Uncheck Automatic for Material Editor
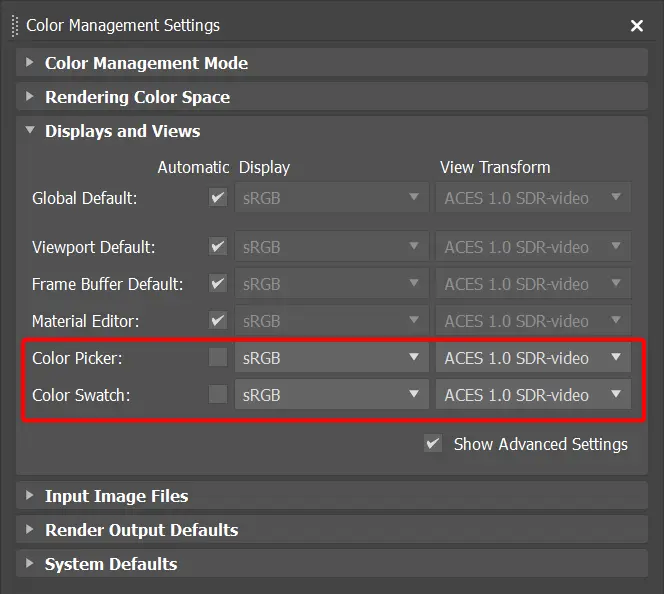The width and height of the screenshot is (664, 594). coord(218,320)
